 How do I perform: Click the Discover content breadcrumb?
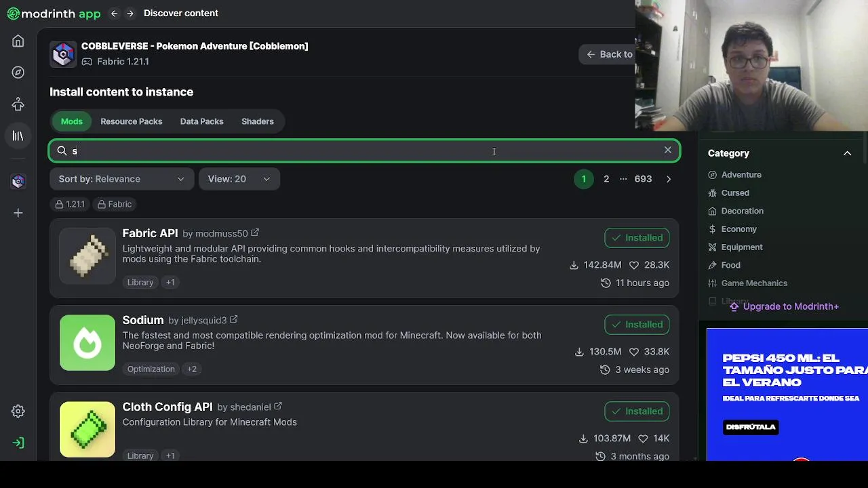[x=181, y=14]
